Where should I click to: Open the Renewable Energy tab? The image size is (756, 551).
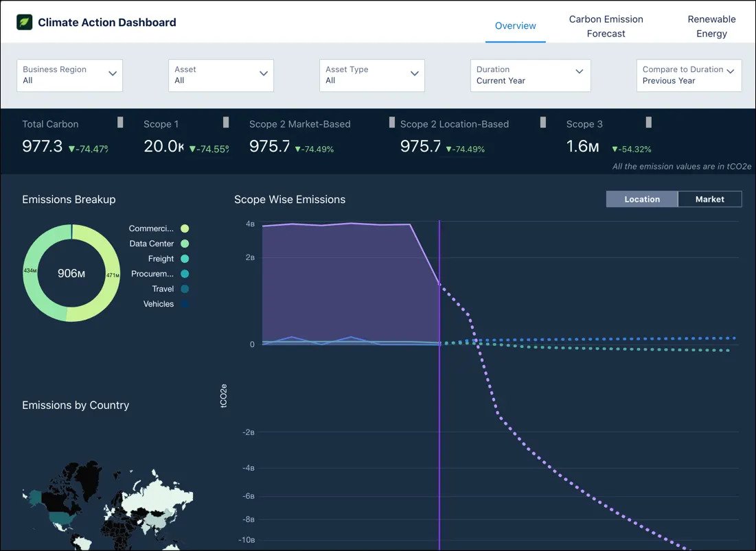click(x=711, y=26)
